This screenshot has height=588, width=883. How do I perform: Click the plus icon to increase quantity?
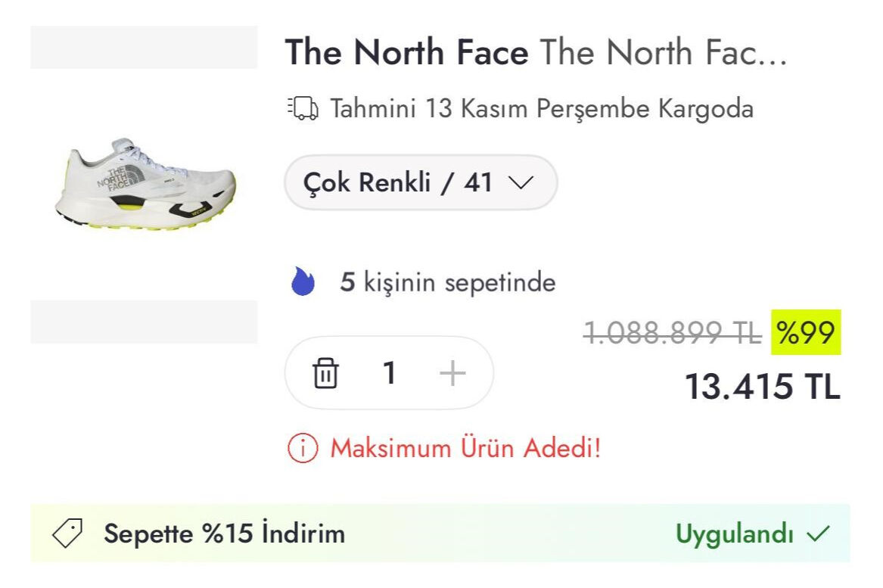pos(452,372)
